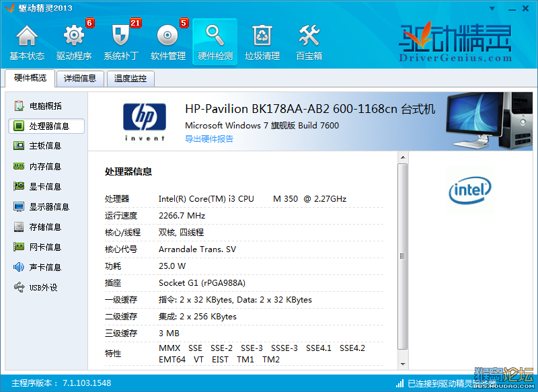Click the 驱动精灵 DriverGenius.com logo
The height and width of the screenshot is (392, 538).
455,42
